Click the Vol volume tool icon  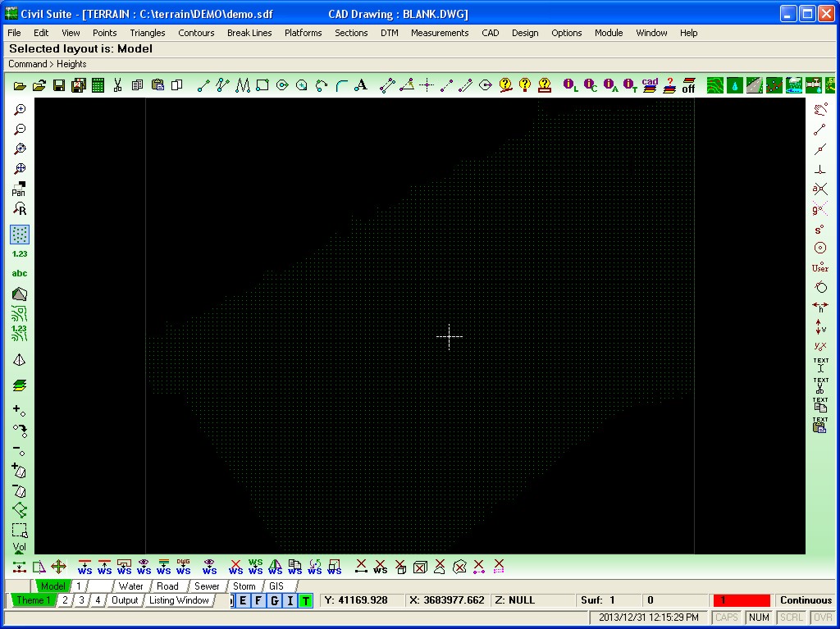20,548
